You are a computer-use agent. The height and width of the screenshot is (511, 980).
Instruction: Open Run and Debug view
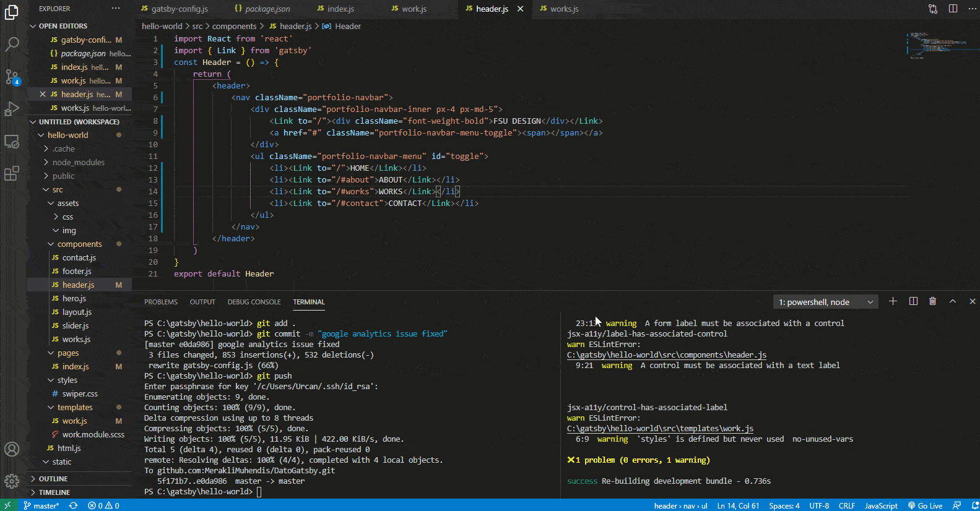point(12,109)
